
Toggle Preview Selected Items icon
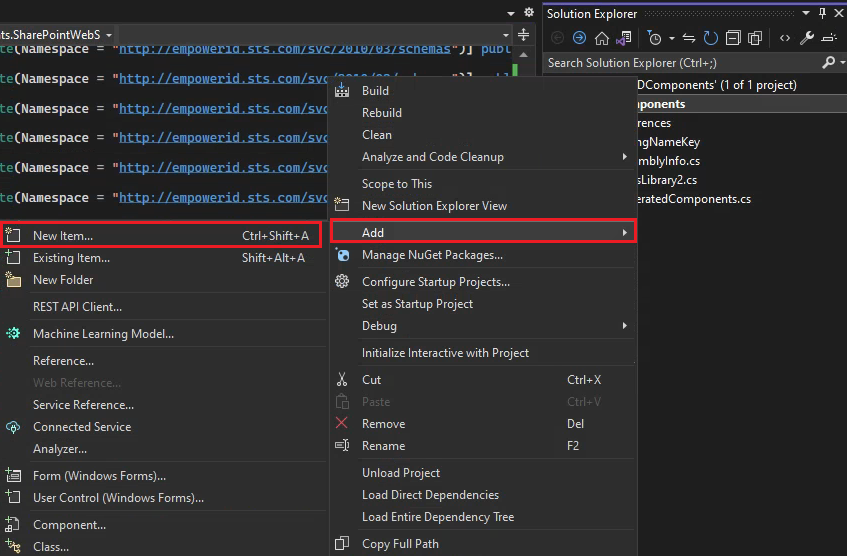(x=829, y=38)
